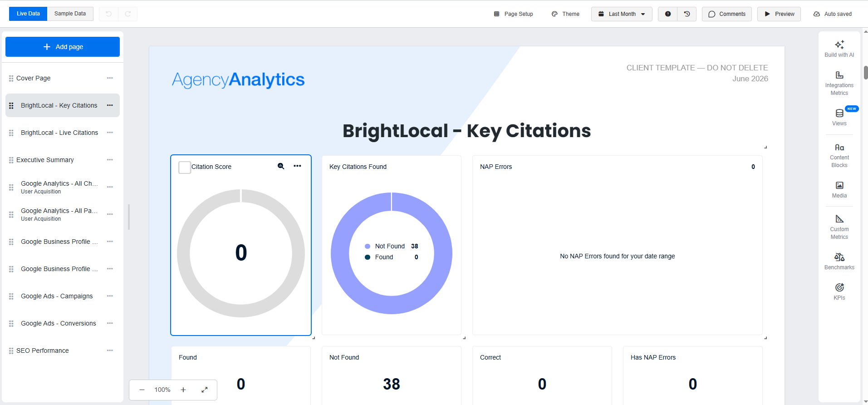Open the Theme settings

point(565,14)
